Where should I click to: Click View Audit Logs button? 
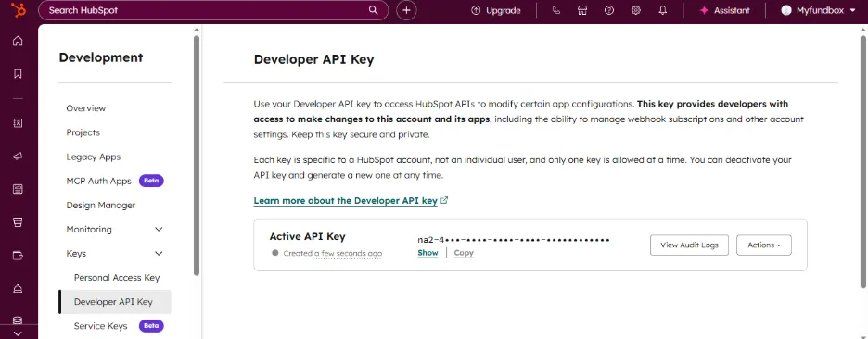689,245
